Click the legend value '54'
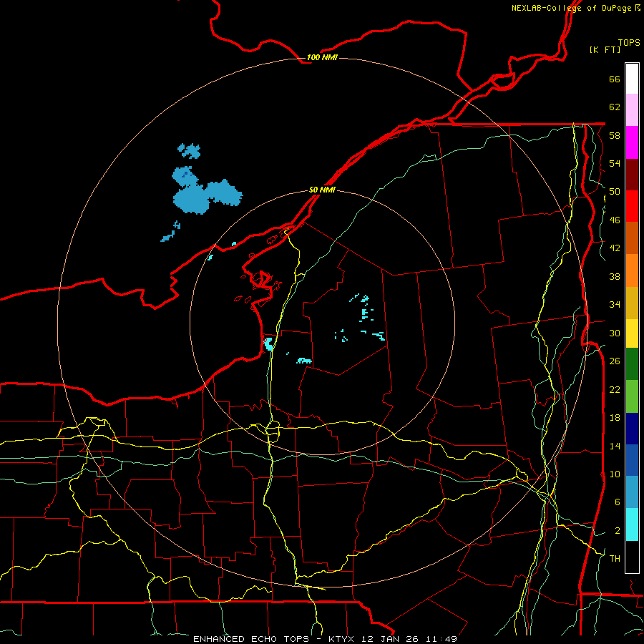The image size is (644, 644). click(x=615, y=163)
